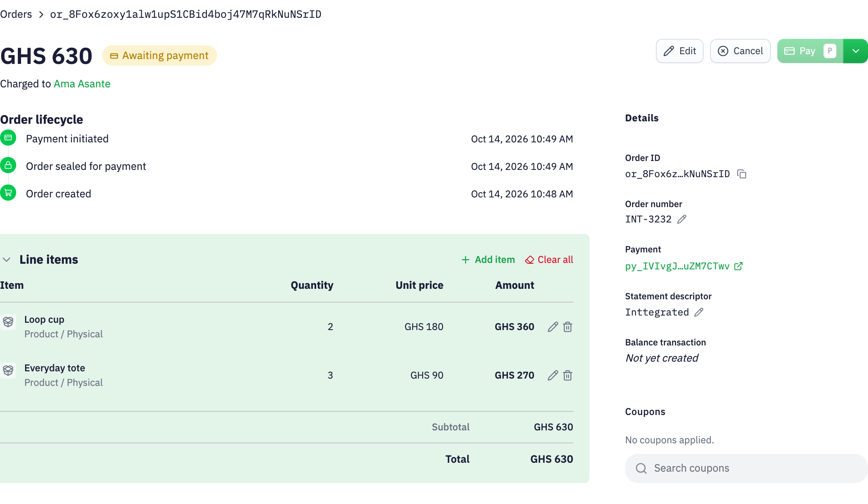The height and width of the screenshot is (504, 868).
Task: Click the GHS 180 unit price
Action: click(424, 327)
